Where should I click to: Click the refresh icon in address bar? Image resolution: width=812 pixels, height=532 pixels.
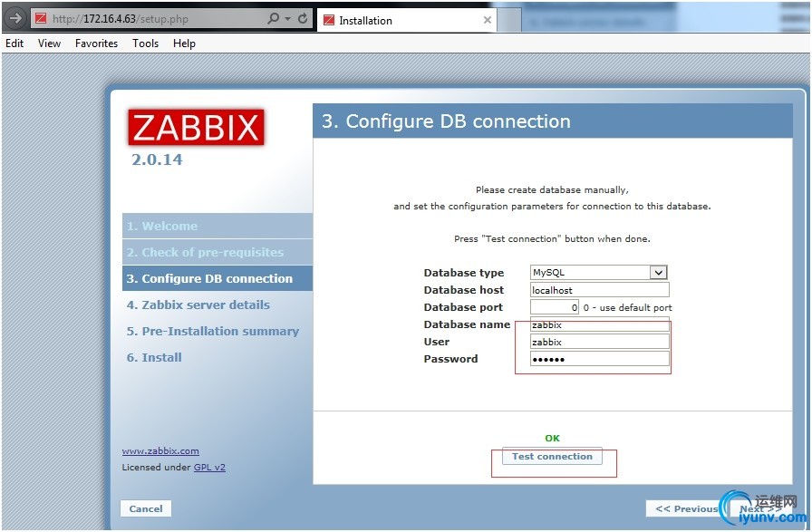coord(303,19)
